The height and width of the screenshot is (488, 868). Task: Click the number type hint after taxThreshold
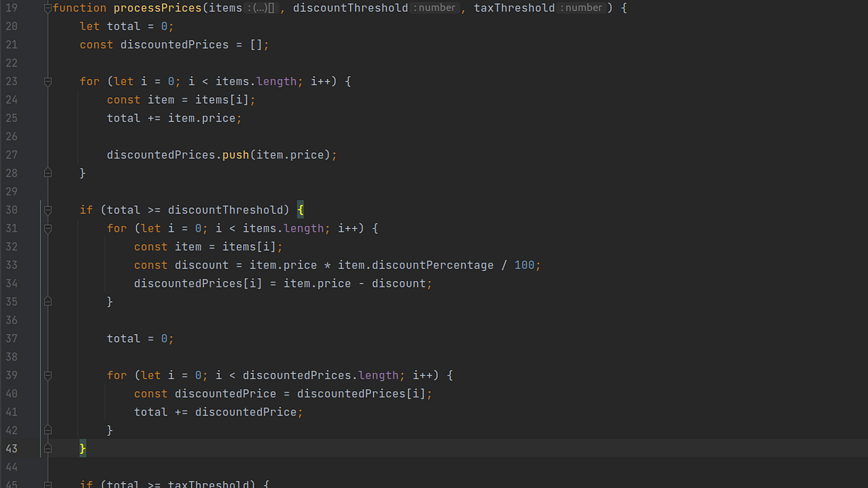coord(582,8)
